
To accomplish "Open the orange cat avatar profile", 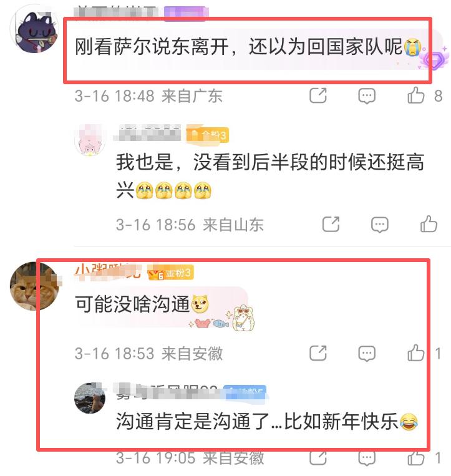I will [34, 286].
